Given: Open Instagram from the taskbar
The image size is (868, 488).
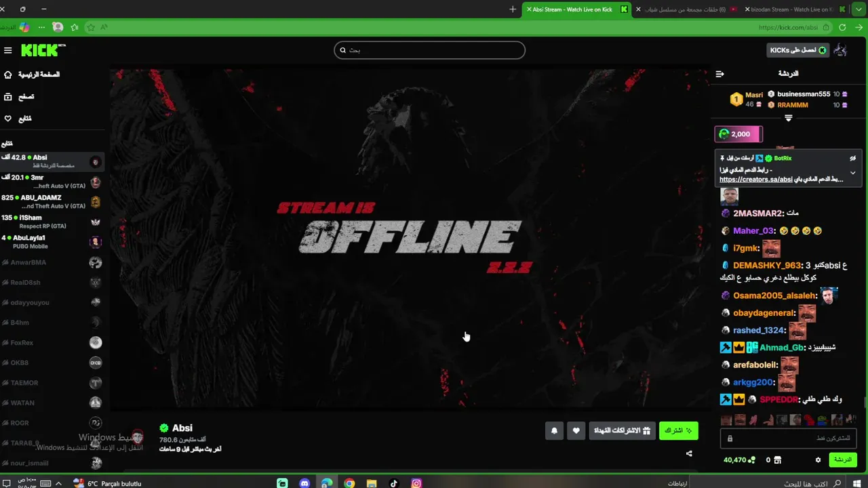Looking at the screenshot, I should pyautogui.click(x=416, y=483).
